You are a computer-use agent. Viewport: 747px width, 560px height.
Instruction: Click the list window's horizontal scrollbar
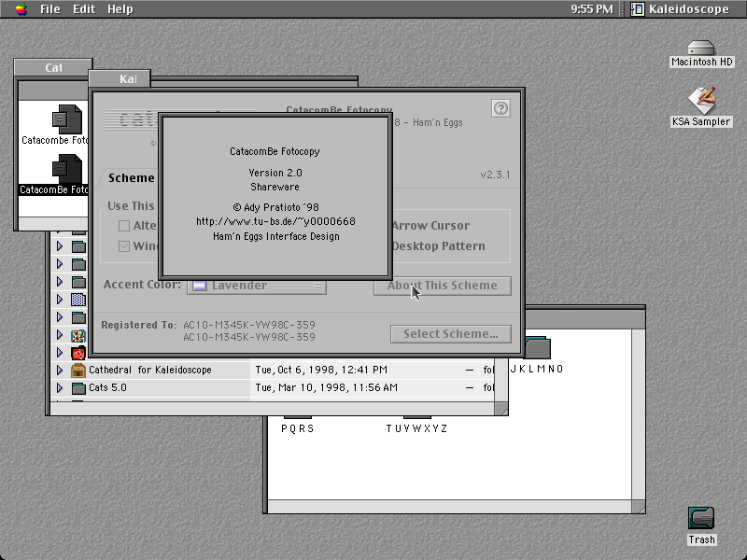coord(273,408)
